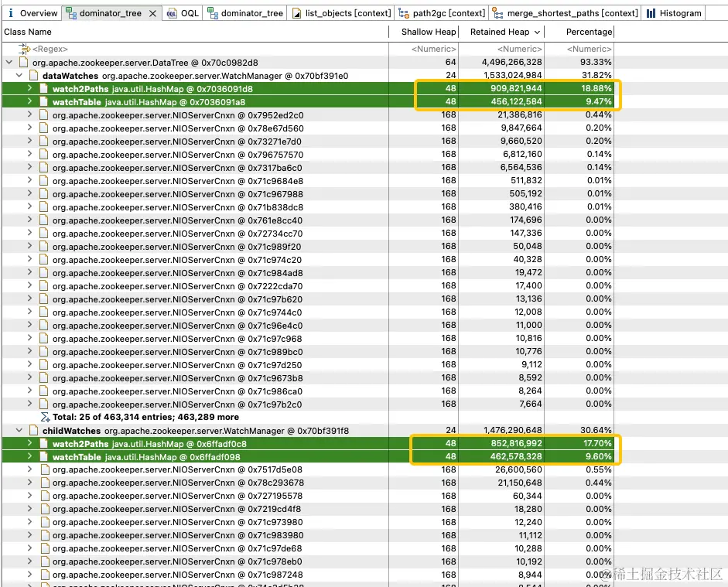Open merge_shortest_paths [context] tab
Screen dimensions: 728x587
(x=566, y=13)
